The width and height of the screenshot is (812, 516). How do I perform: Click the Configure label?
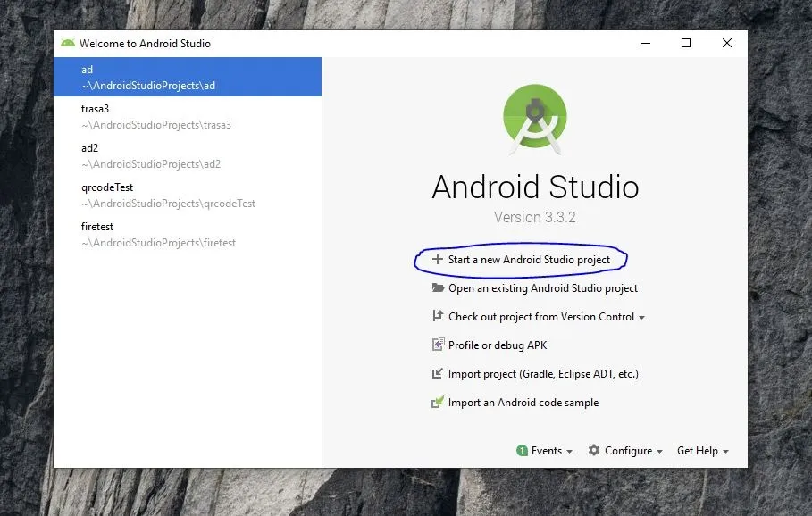pos(628,451)
